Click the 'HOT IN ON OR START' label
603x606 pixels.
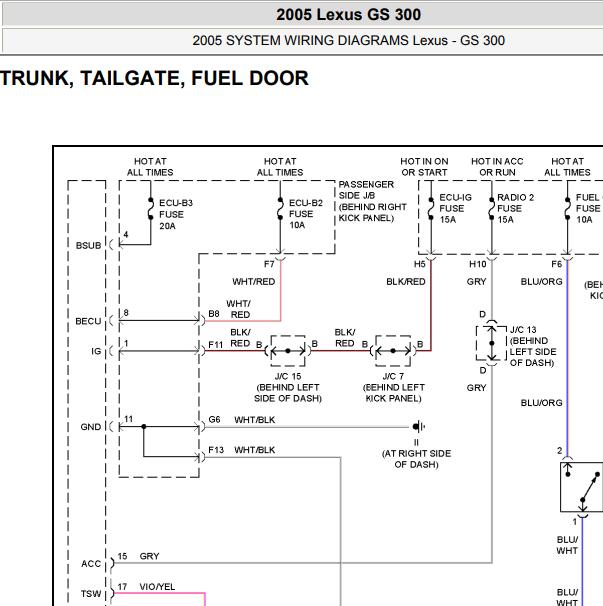(x=424, y=167)
